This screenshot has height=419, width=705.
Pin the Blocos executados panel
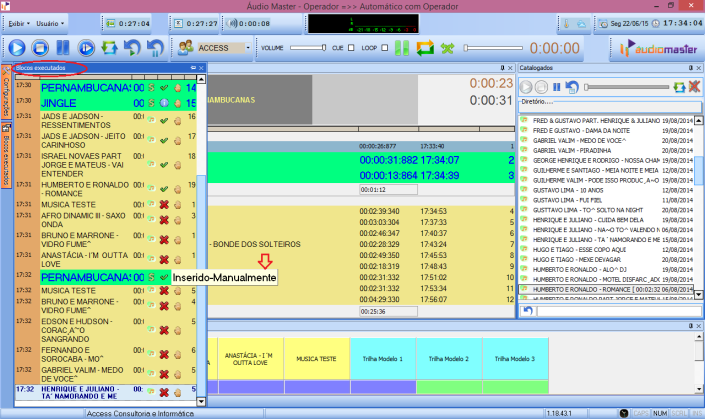(193, 68)
